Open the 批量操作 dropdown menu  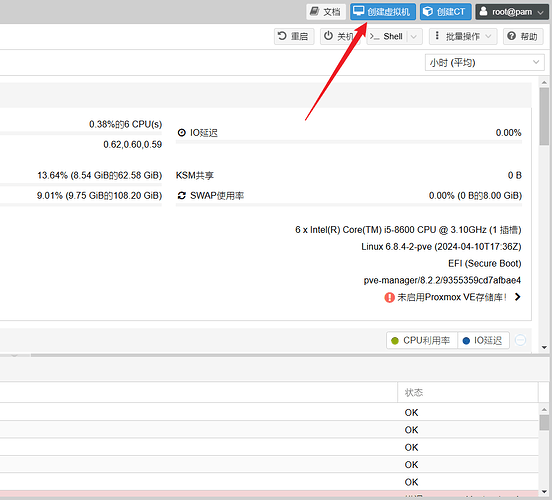(463, 36)
